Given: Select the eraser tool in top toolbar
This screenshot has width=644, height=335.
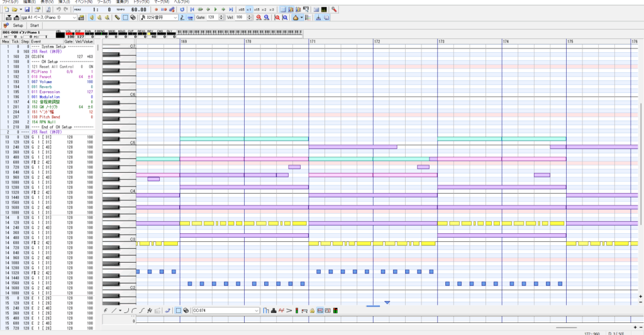Looking at the screenshot, I should tap(133, 18).
